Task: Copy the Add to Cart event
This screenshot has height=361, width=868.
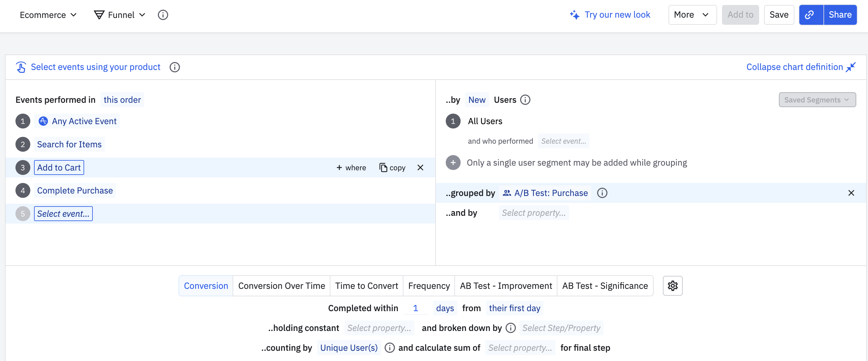Action: tap(392, 168)
